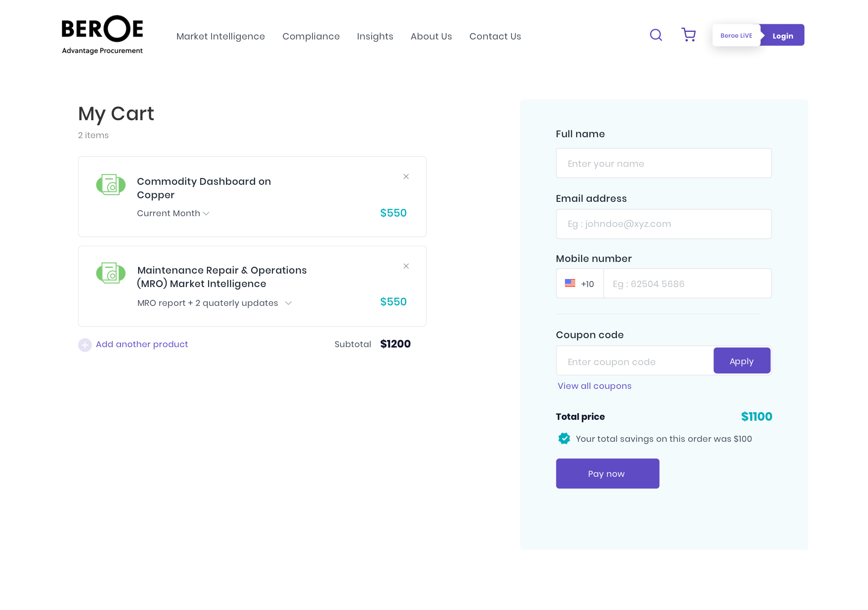This screenshot has width=868, height=610.
Task: Click the savings verified badge icon
Action: (x=564, y=439)
